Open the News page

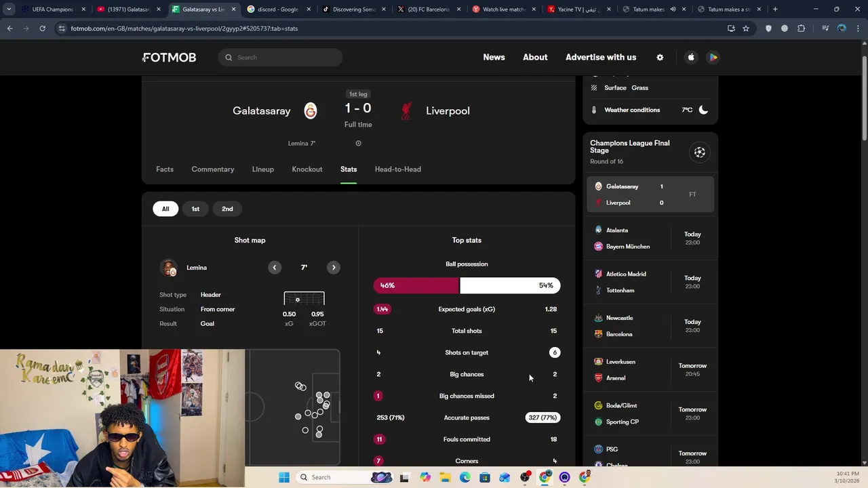[x=494, y=58]
